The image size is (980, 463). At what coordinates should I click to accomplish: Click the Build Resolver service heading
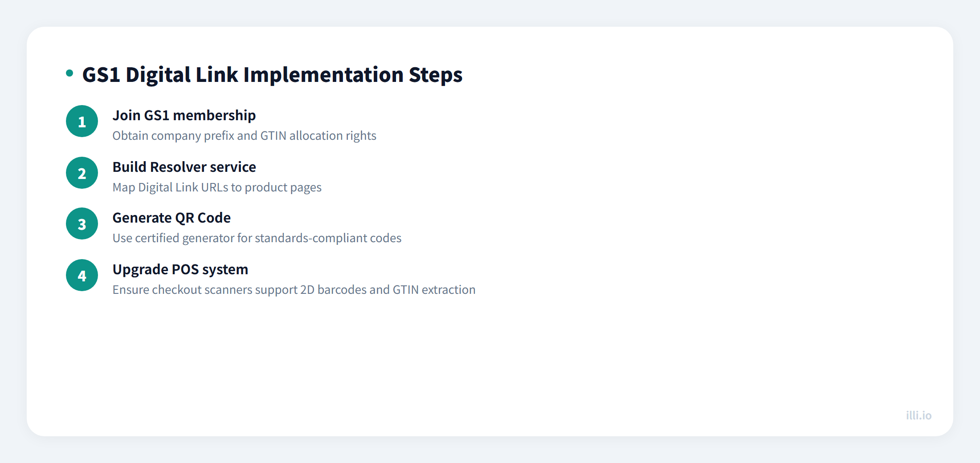[184, 167]
